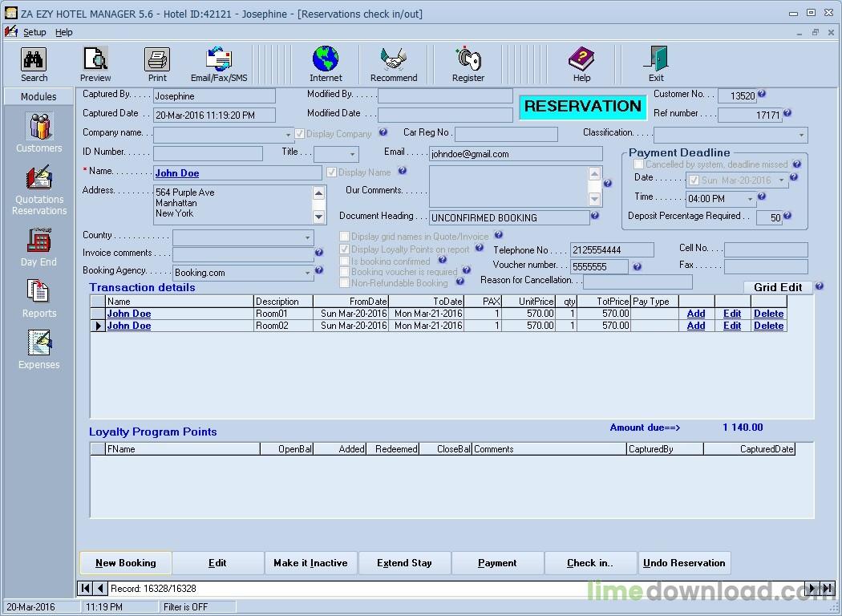This screenshot has height=616, width=842.
Task: Click the Internet globe icon
Action: [326, 63]
